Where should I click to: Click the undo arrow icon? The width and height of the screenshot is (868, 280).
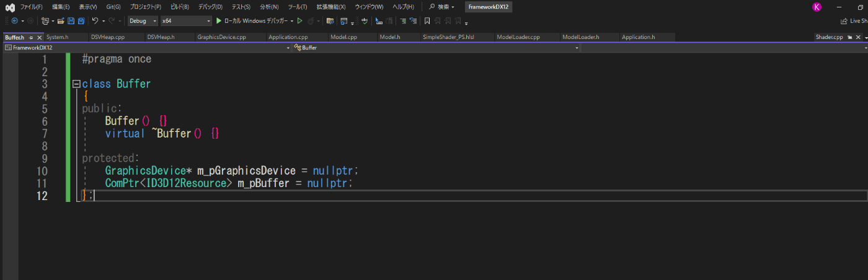click(x=95, y=20)
